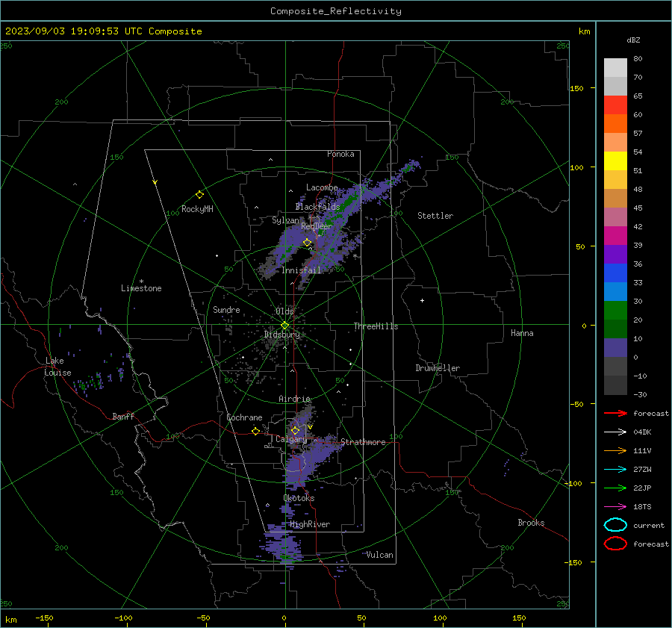Click the Sylvan city label
This screenshot has height=628, width=672.
tap(285, 220)
